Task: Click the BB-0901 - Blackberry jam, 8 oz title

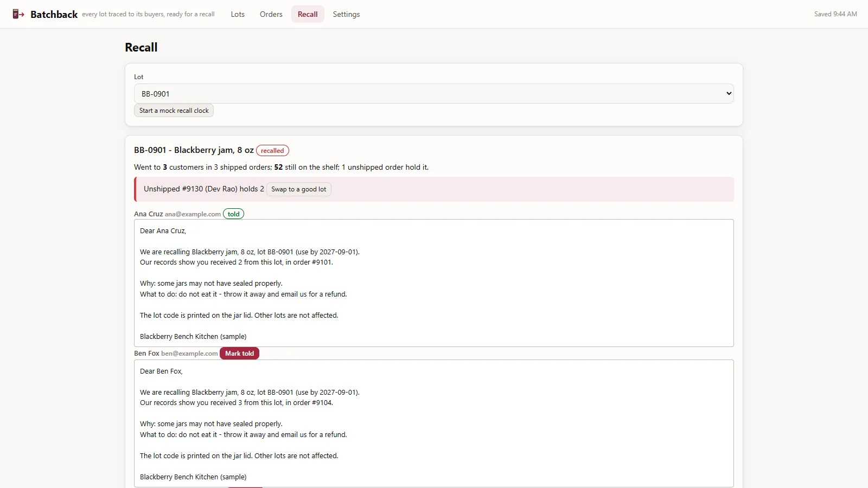Action: pos(194,150)
